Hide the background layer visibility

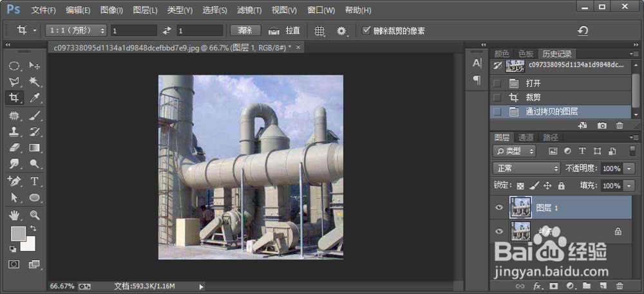click(x=499, y=231)
